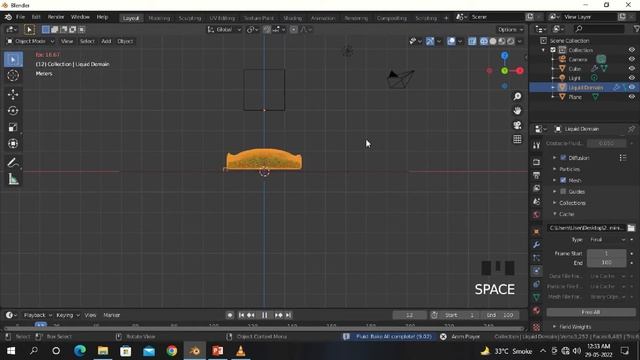Activate the Cursor tool
Screen dimensions: 640x360
pyautogui.click(x=13, y=76)
